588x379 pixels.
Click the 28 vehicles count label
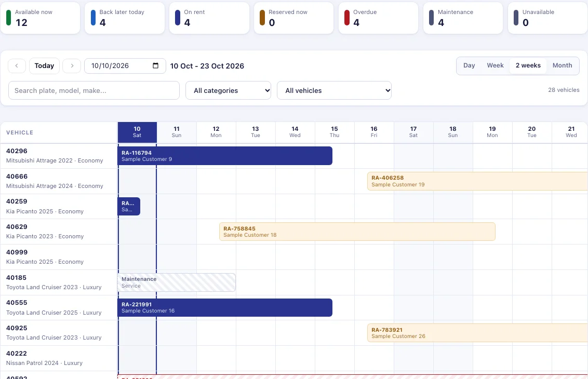(564, 90)
